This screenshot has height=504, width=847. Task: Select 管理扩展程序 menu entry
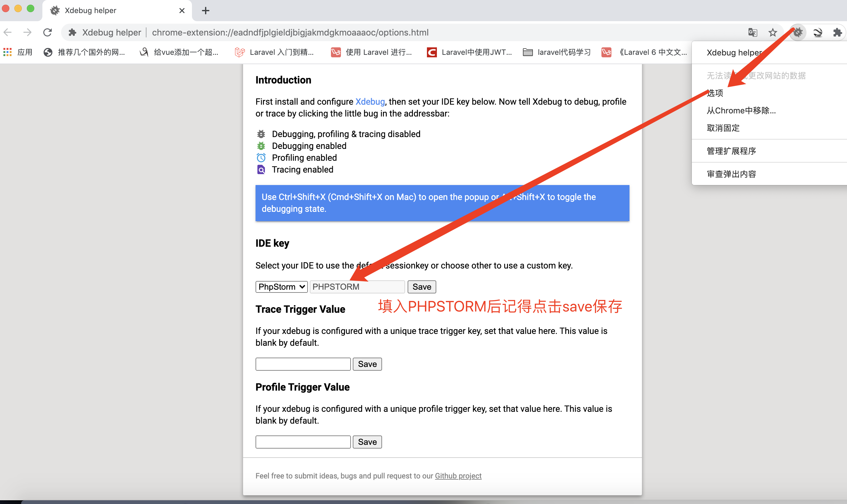(x=731, y=151)
